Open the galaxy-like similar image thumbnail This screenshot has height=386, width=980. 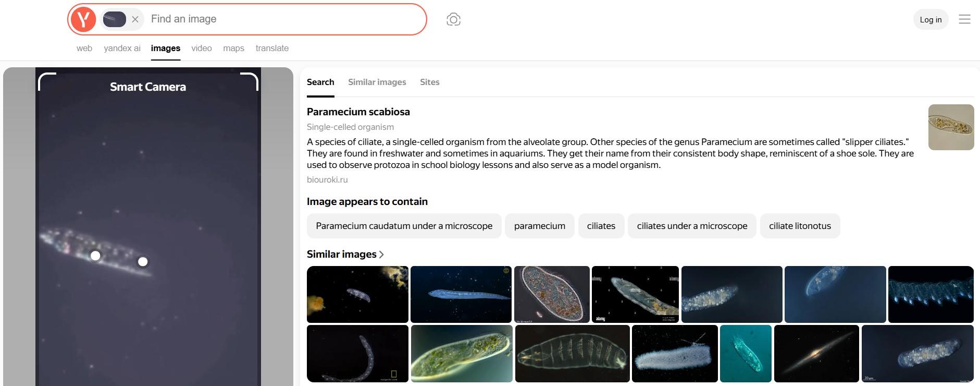click(816, 354)
